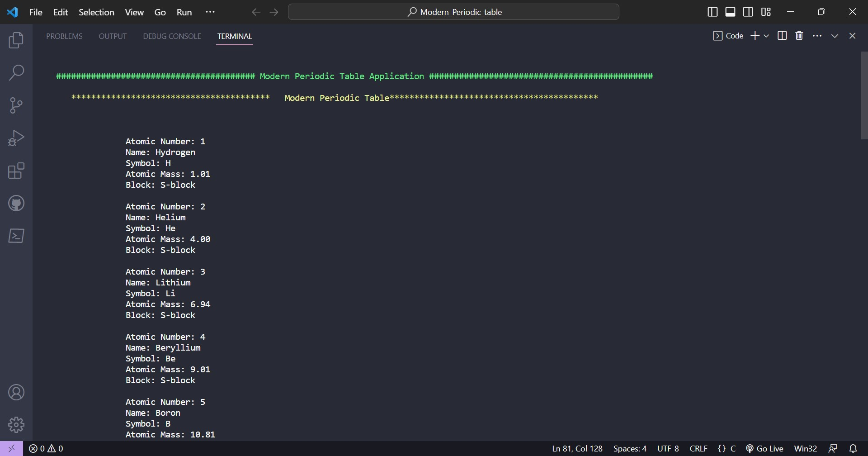Toggle the primary sidebar visibility
The width and height of the screenshot is (868, 456).
click(712, 12)
